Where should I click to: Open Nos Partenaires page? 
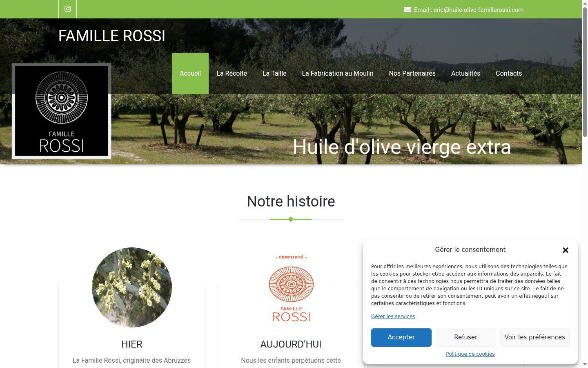click(412, 74)
